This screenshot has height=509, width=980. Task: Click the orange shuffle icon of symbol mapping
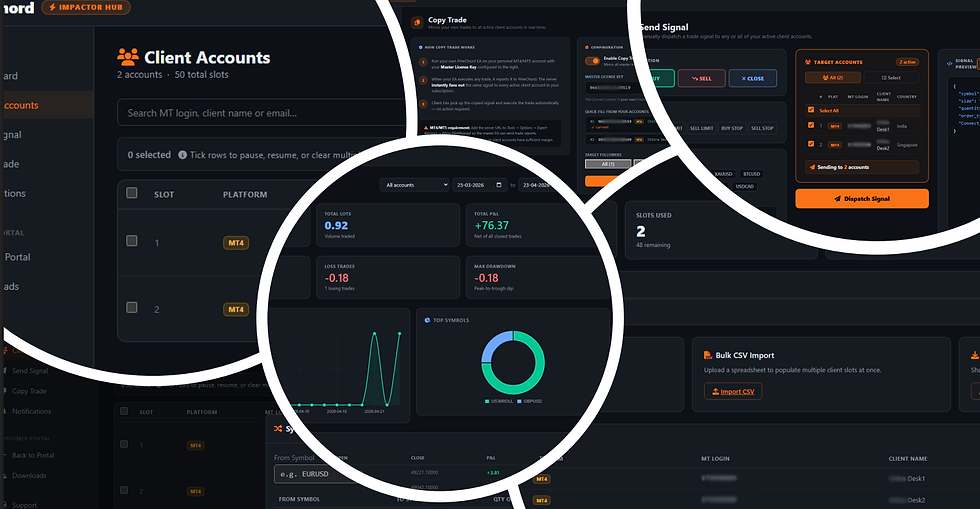[x=278, y=428]
